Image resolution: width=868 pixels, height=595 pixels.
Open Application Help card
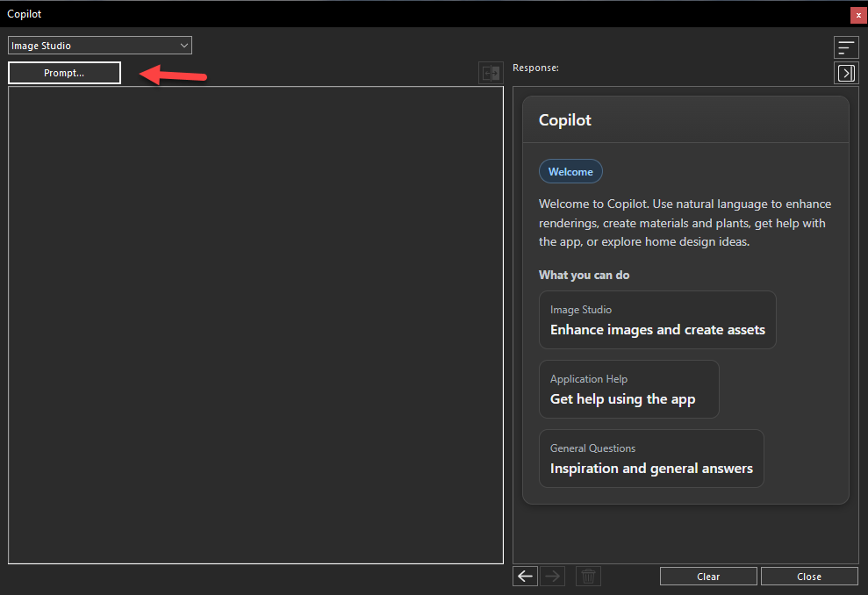629,389
